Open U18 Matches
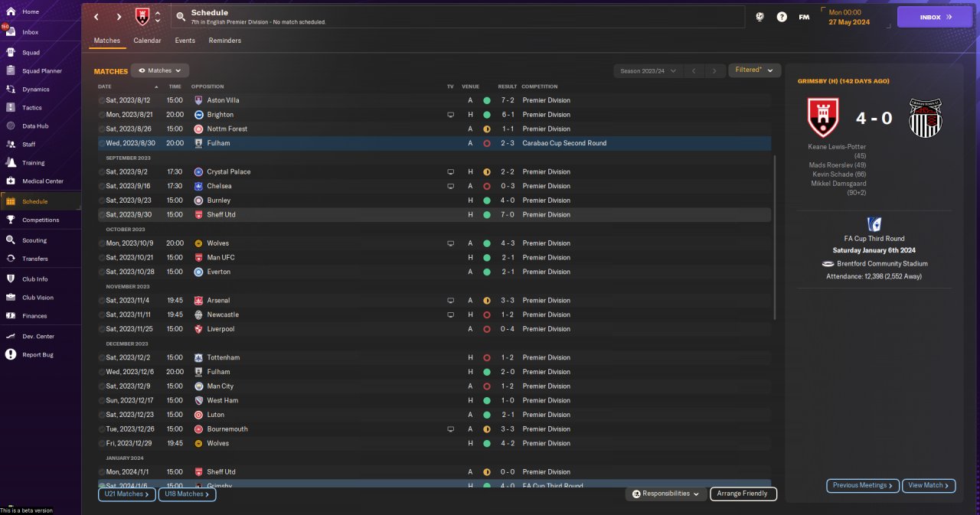 pos(187,494)
